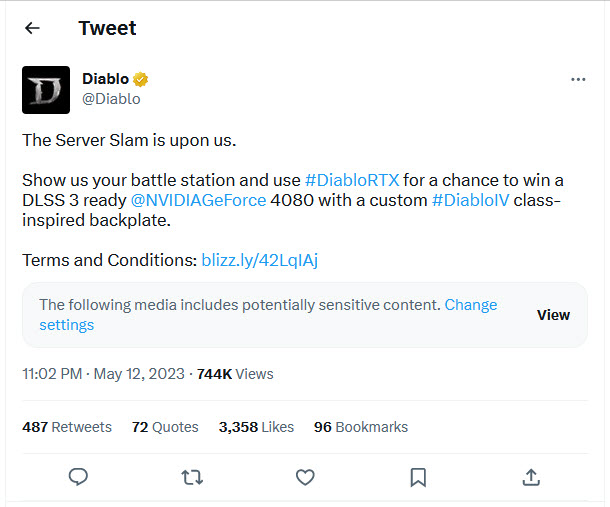Reply to the tweet via comment icon
Viewport: 610px width, 507px height.
click(78, 477)
